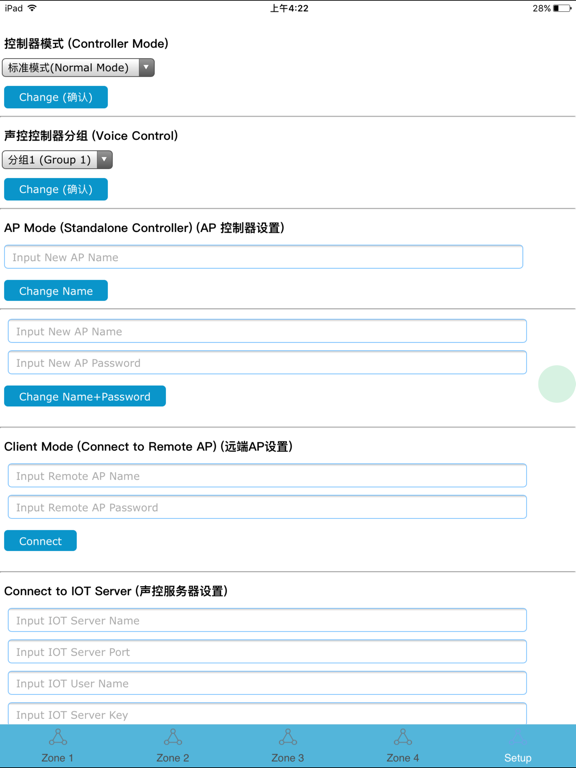
Task: Click the Connect to IOT Server heading
Action: tap(116, 591)
